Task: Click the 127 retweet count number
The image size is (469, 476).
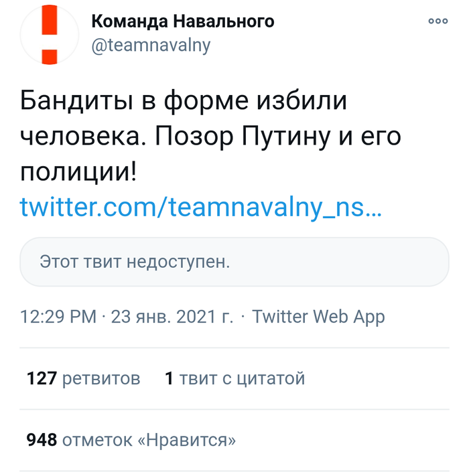Action: (41, 379)
